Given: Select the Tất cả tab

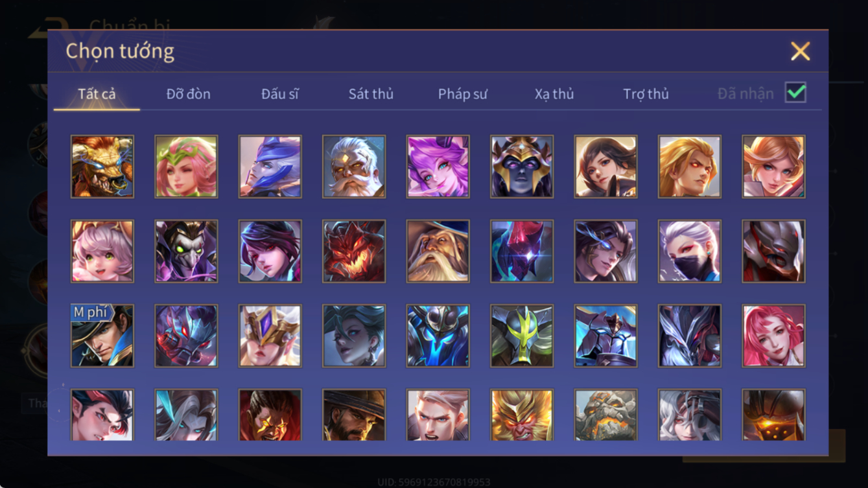Looking at the screenshot, I should point(97,94).
